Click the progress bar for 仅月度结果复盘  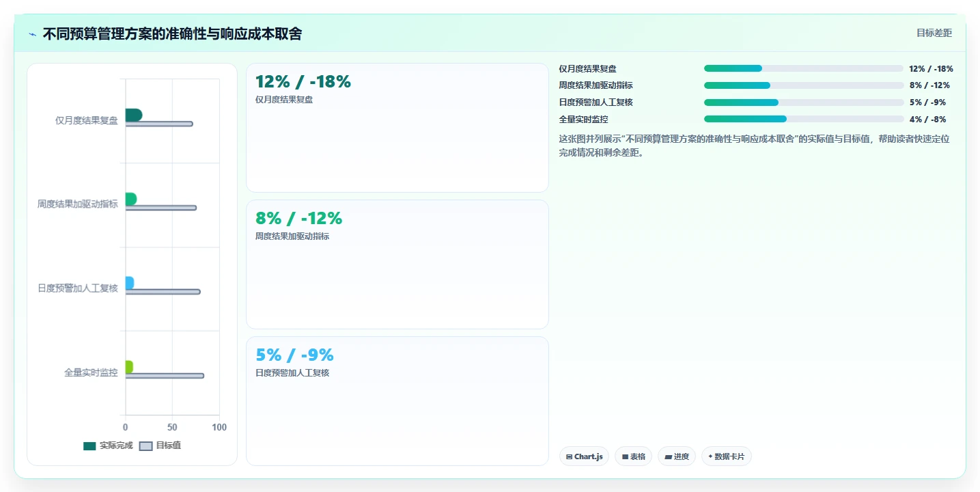coord(804,68)
